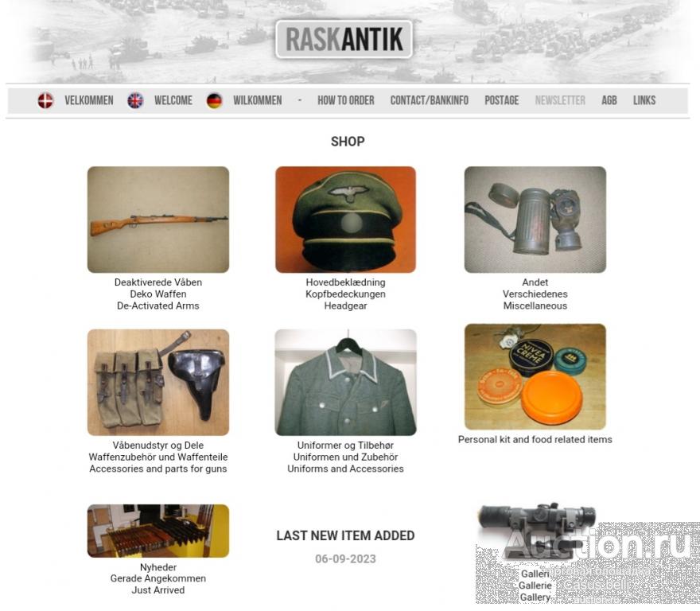Select the AGB menu item
This screenshot has width=700, height=611.
pyautogui.click(x=609, y=100)
